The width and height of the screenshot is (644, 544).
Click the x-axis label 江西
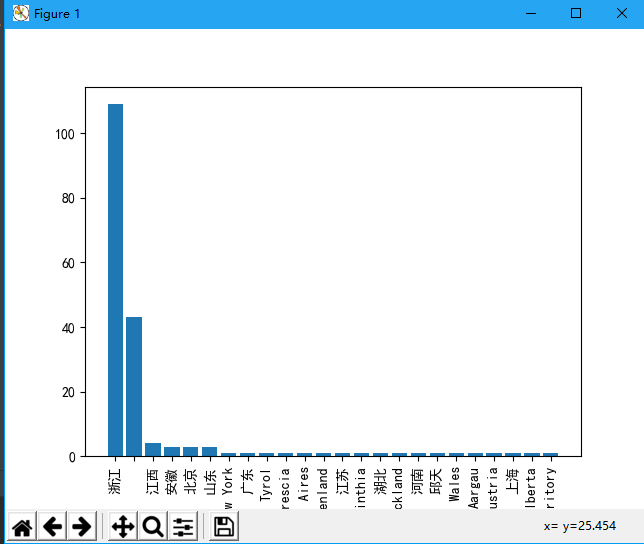(x=152, y=482)
